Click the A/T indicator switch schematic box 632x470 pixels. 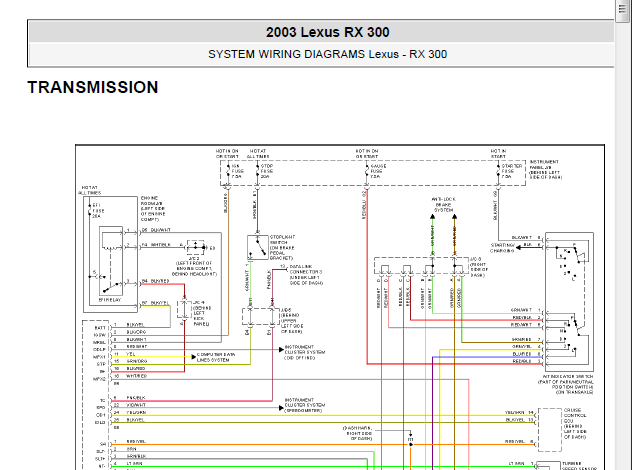[569, 302]
